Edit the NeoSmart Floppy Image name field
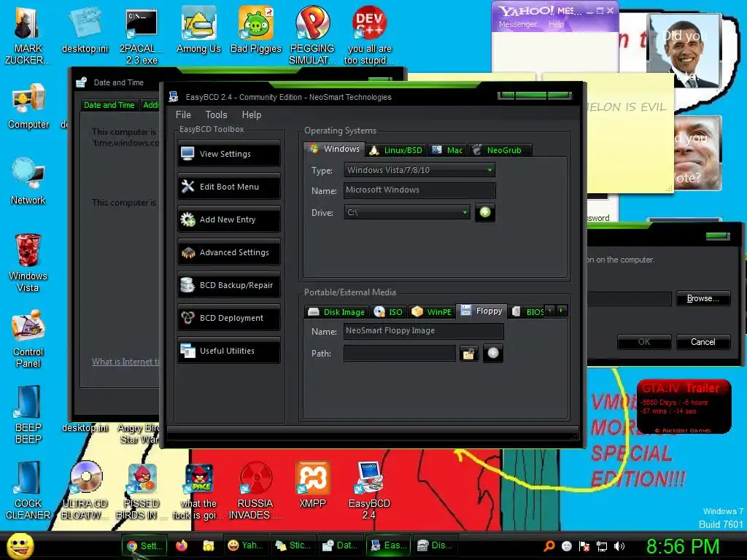The height and width of the screenshot is (560, 747). point(424,330)
